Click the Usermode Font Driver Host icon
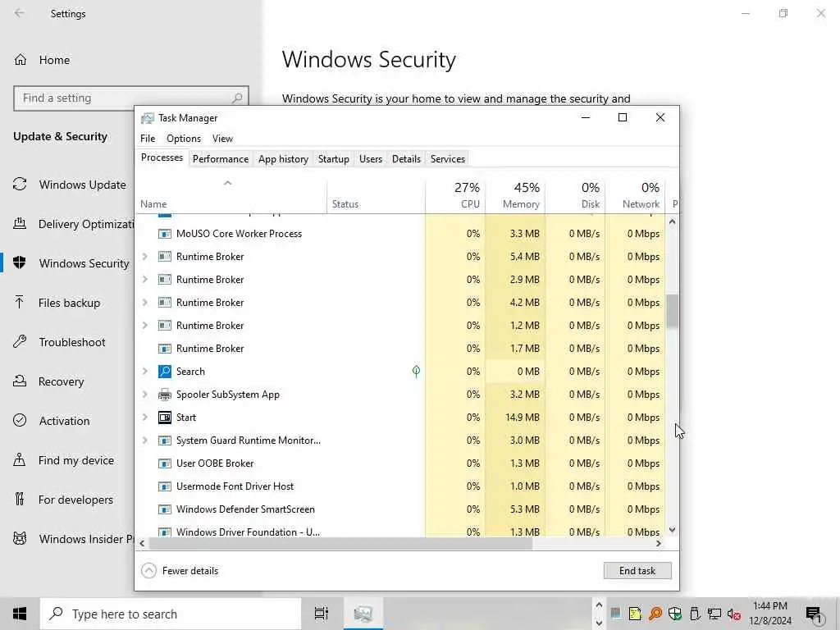 [x=164, y=486]
